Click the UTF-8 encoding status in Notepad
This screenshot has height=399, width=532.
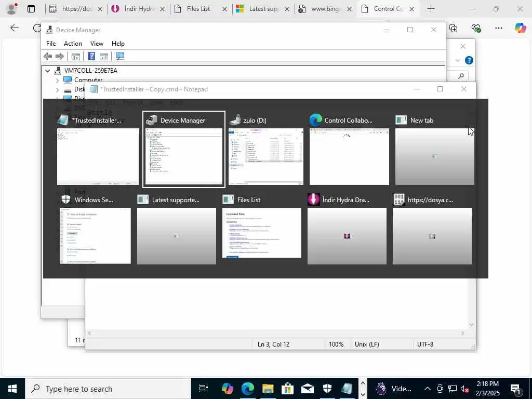click(425, 344)
